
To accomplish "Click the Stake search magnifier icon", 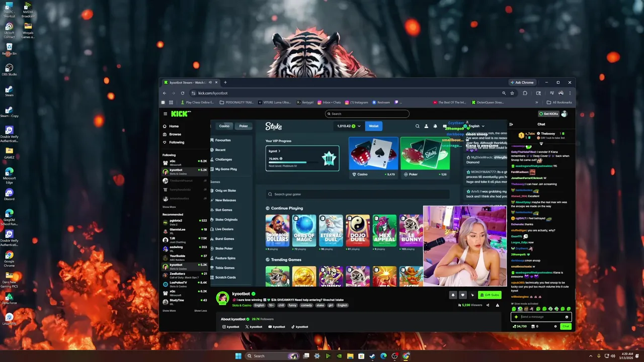I will pos(417,126).
